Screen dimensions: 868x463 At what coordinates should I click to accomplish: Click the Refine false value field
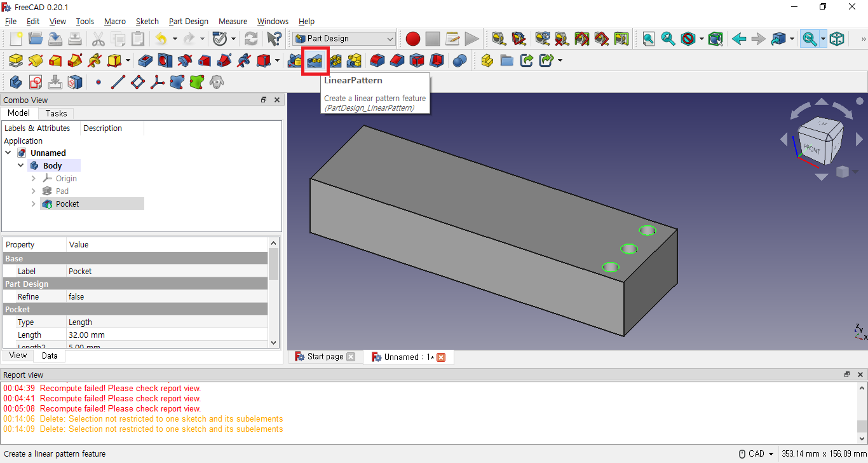click(167, 297)
